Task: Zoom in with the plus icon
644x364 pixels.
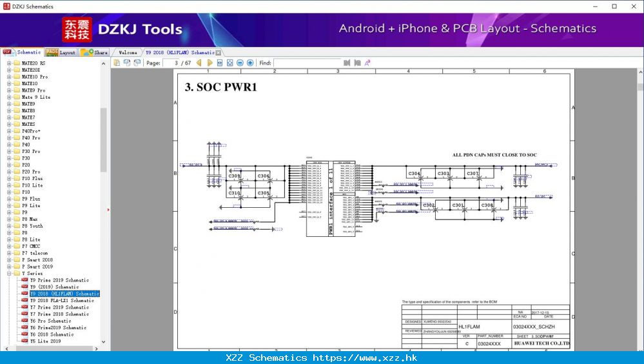Action: pos(250,63)
